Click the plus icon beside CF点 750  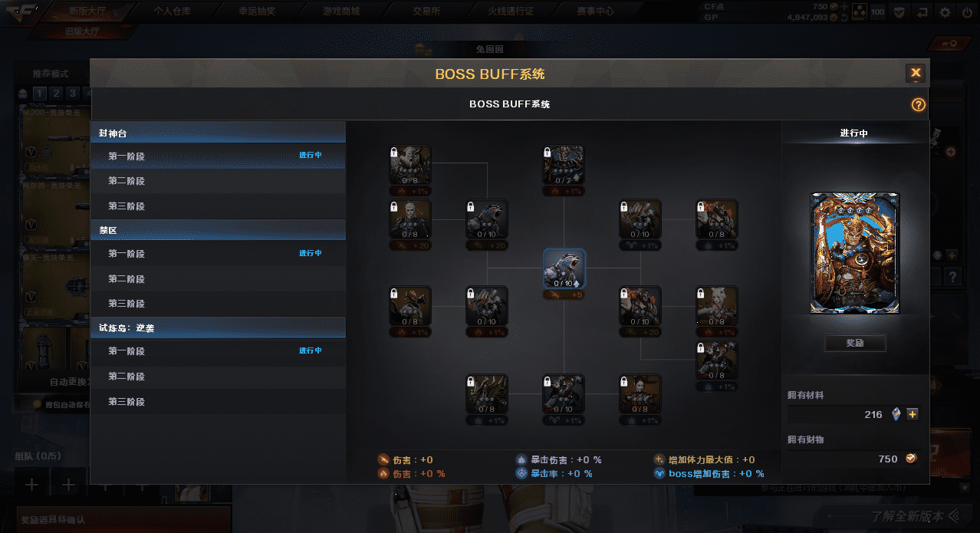(844, 6)
